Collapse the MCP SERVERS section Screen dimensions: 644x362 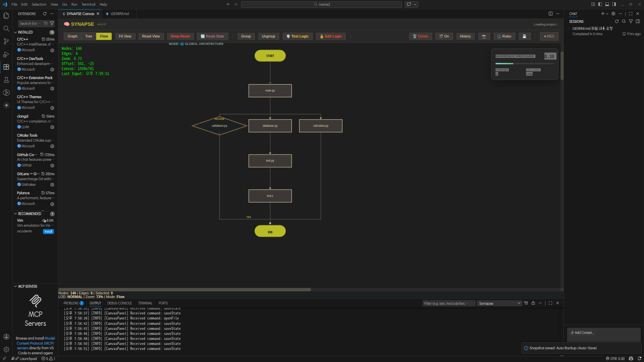coord(15,287)
